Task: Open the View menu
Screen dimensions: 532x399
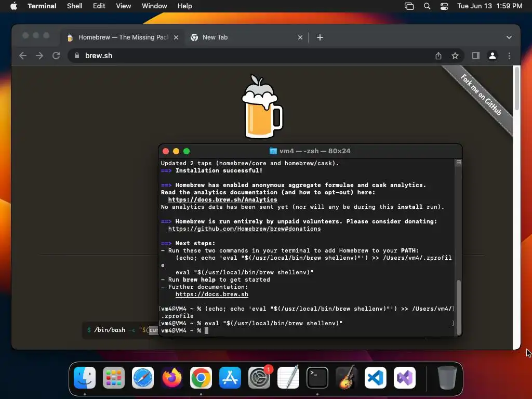Action: (x=124, y=6)
